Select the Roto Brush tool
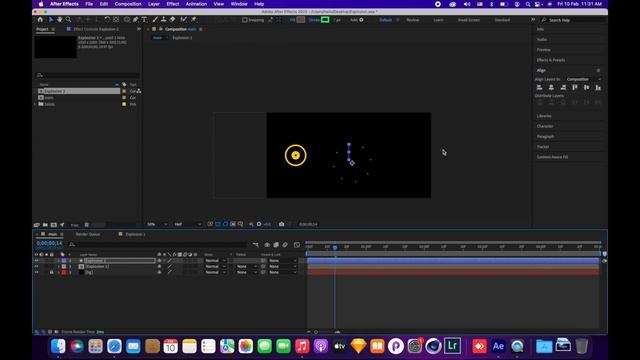 click(x=184, y=20)
